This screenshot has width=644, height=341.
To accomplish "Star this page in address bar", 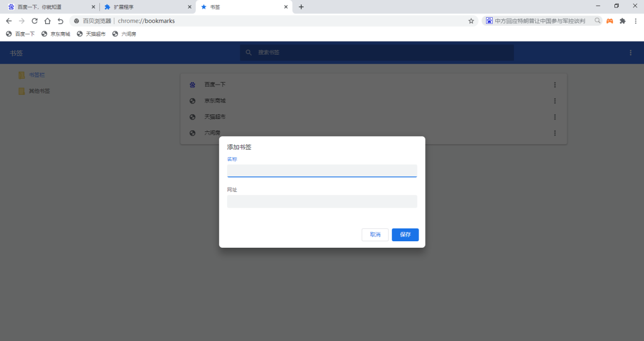I will click(471, 21).
